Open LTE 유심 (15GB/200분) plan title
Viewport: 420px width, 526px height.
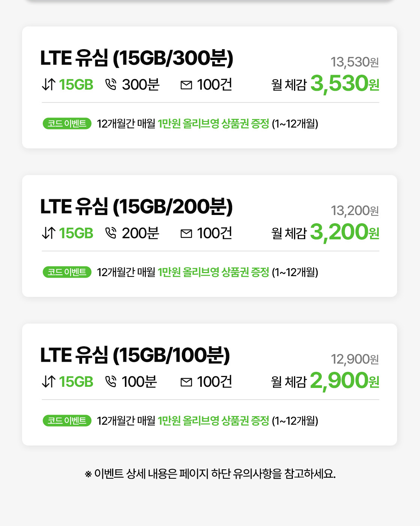pyautogui.click(x=136, y=207)
